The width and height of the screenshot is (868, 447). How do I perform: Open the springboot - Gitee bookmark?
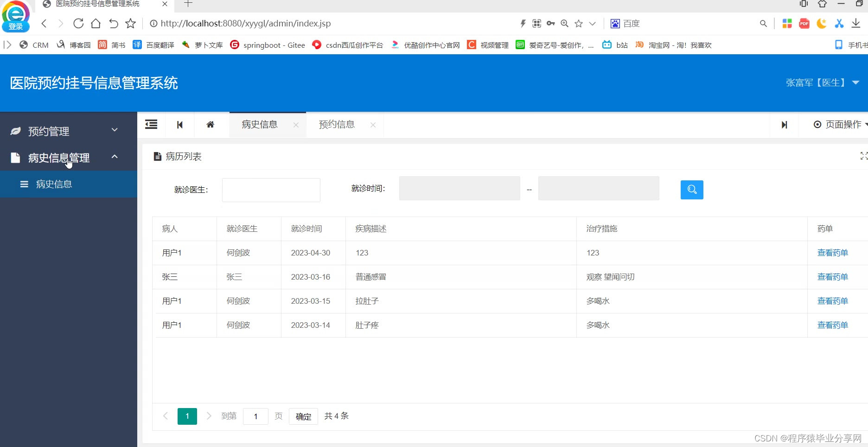tap(268, 45)
